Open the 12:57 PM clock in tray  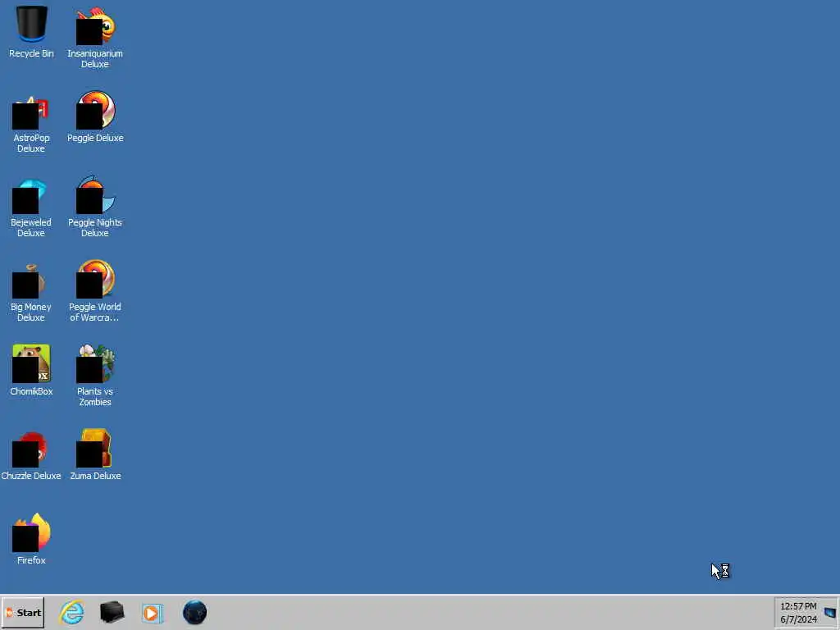[x=798, y=613]
